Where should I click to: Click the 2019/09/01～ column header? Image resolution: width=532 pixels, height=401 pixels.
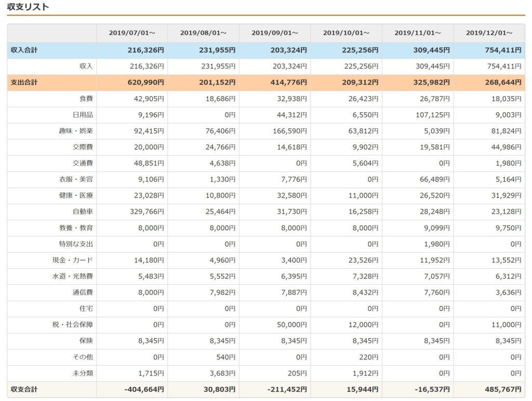coord(275,33)
